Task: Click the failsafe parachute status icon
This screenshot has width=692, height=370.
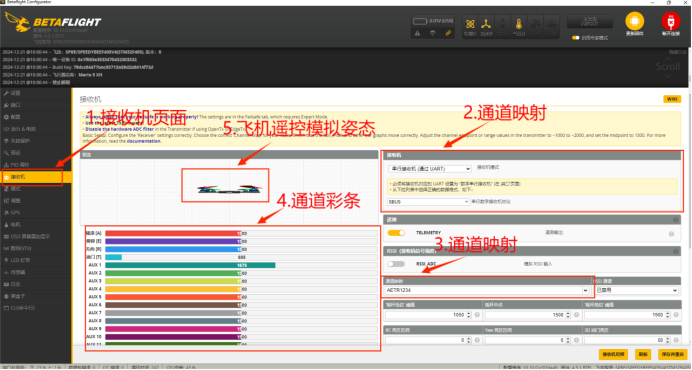Action: pyautogui.click(x=432, y=33)
